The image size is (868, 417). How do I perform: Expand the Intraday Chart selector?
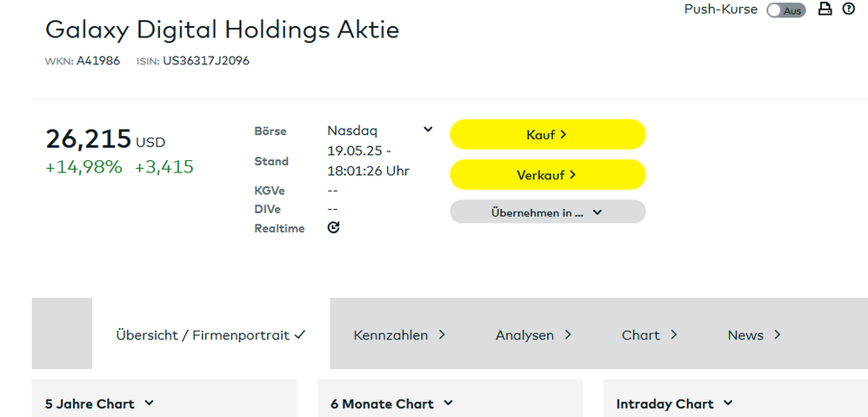coord(674,403)
